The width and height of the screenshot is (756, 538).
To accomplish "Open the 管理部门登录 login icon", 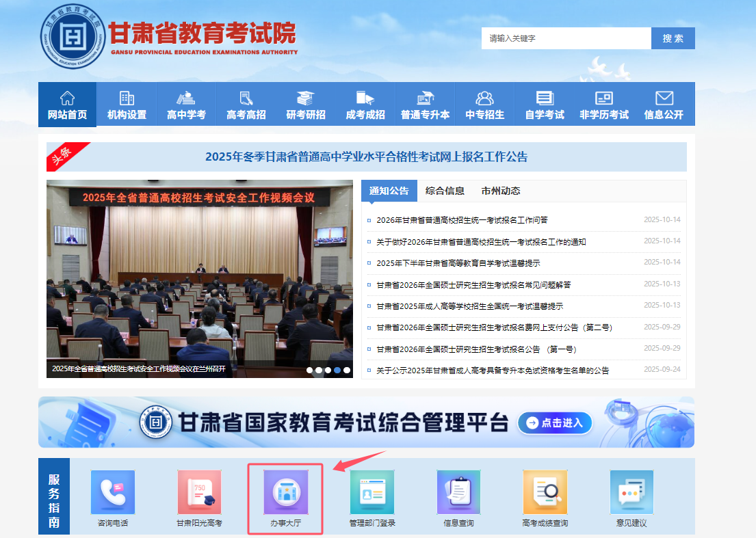I will point(372,492).
